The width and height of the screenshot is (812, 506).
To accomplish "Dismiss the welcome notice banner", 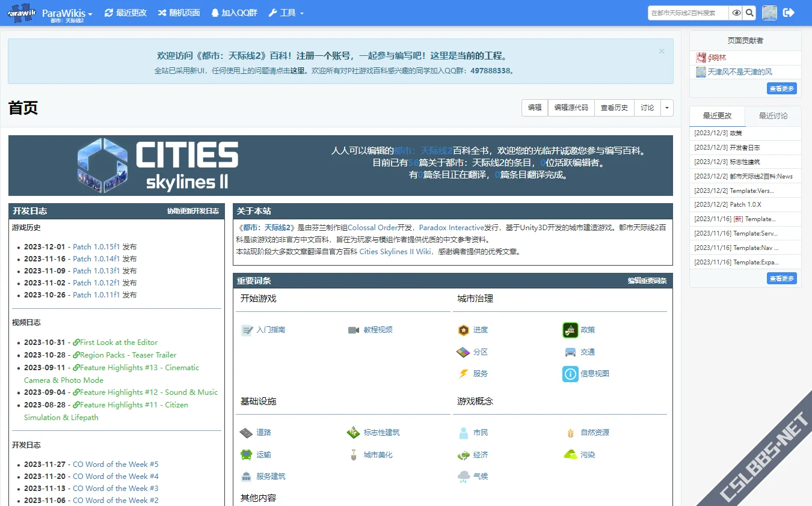I will click(662, 52).
